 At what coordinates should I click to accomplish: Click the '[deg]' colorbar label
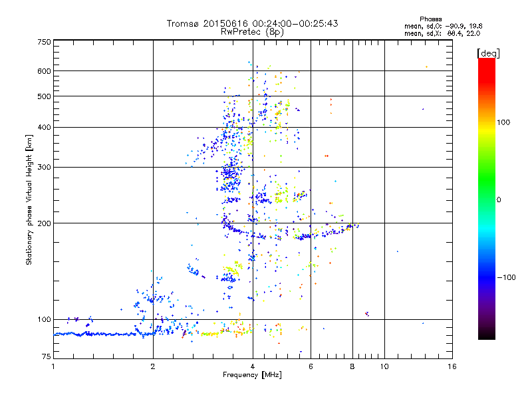488,53
